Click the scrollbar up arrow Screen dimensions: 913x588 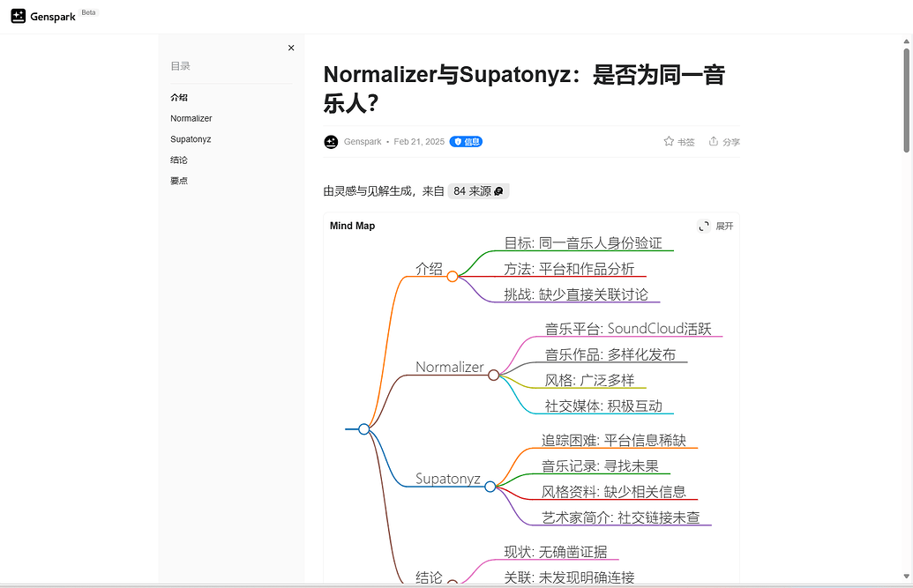point(907,41)
